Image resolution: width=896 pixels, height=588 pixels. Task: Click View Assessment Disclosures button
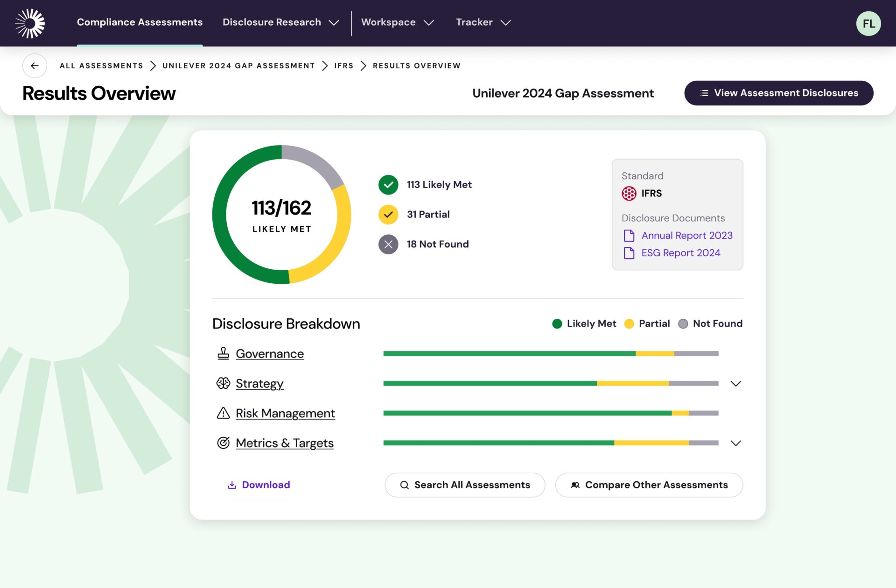point(778,93)
